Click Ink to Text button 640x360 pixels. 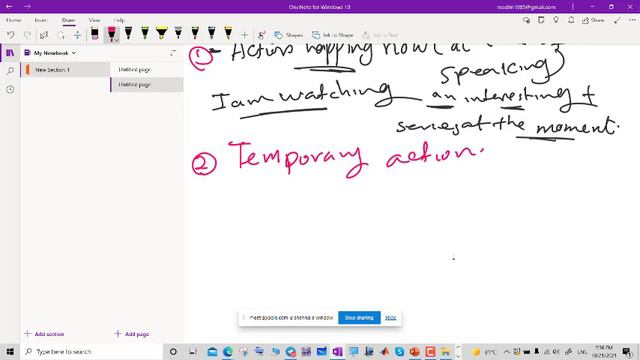pos(380,35)
